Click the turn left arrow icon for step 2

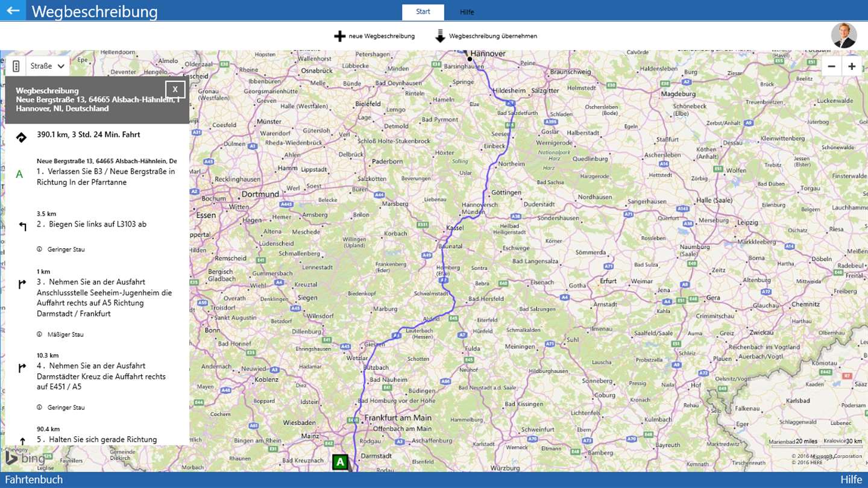click(x=22, y=227)
